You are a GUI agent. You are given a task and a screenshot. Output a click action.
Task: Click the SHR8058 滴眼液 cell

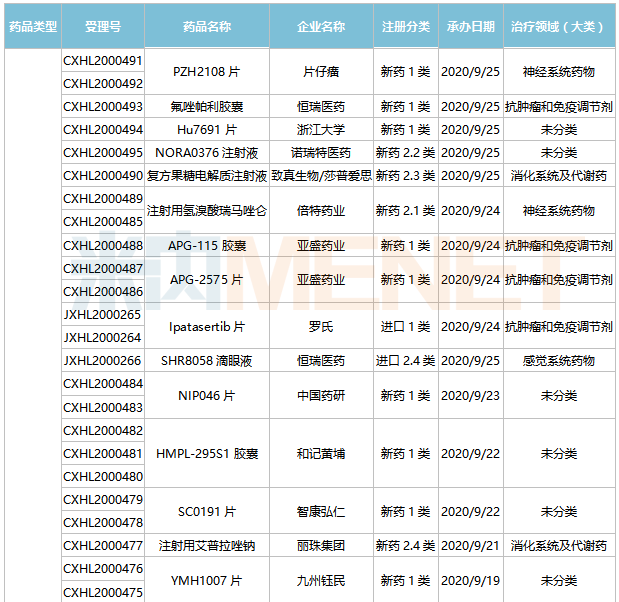(207, 361)
